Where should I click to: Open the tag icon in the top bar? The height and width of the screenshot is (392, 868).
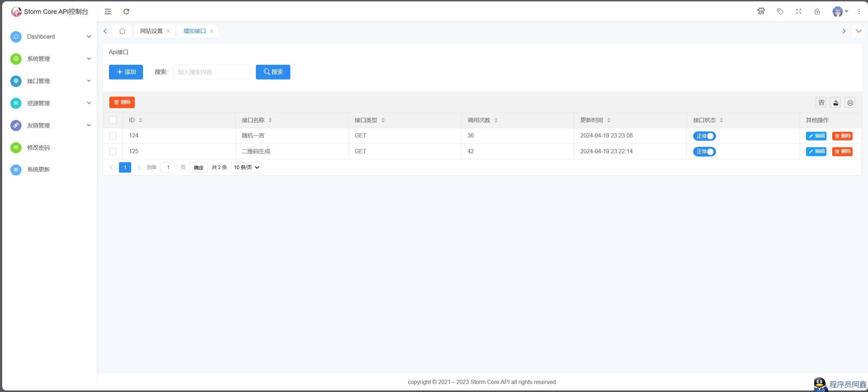tap(780, 11)
